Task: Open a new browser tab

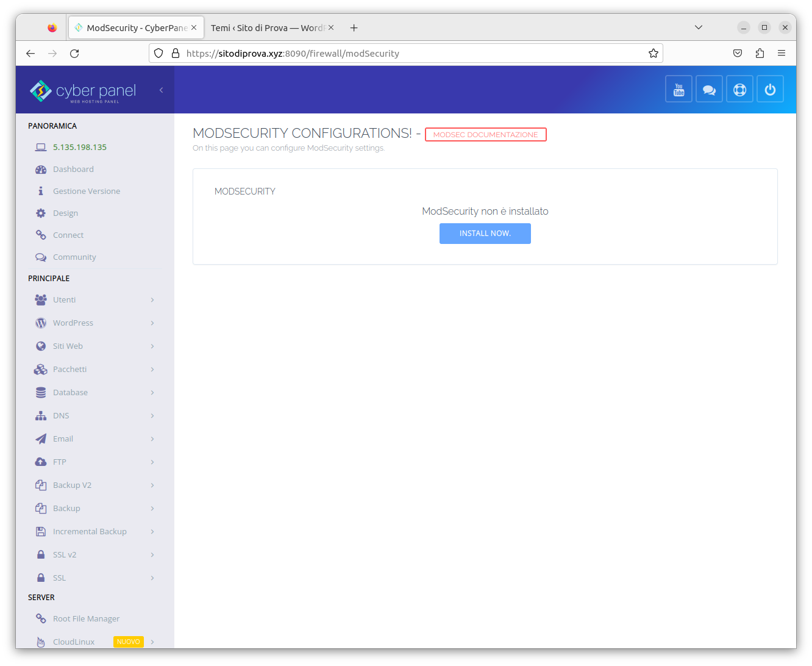Action: 354,27
